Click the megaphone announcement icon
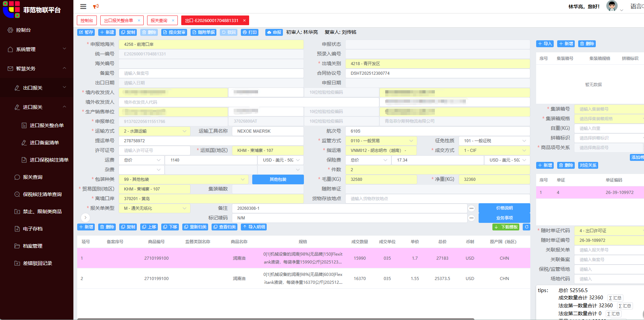The height and width of the screenshot is (320, 644). point(96,7)
